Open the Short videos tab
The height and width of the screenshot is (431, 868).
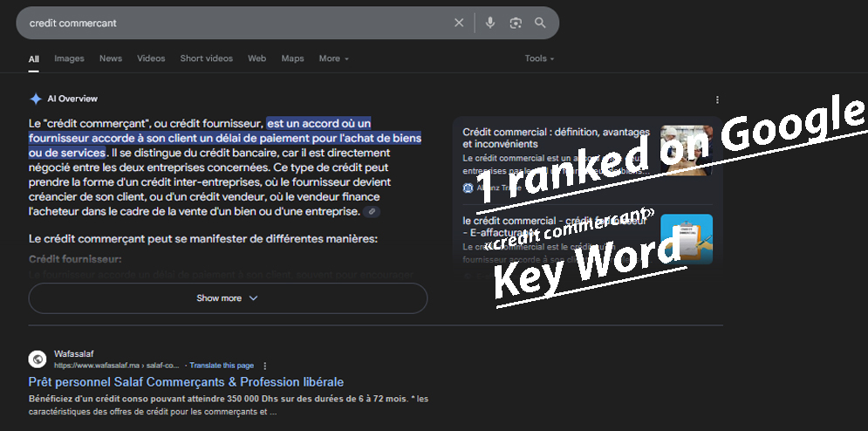pos(207,58)
